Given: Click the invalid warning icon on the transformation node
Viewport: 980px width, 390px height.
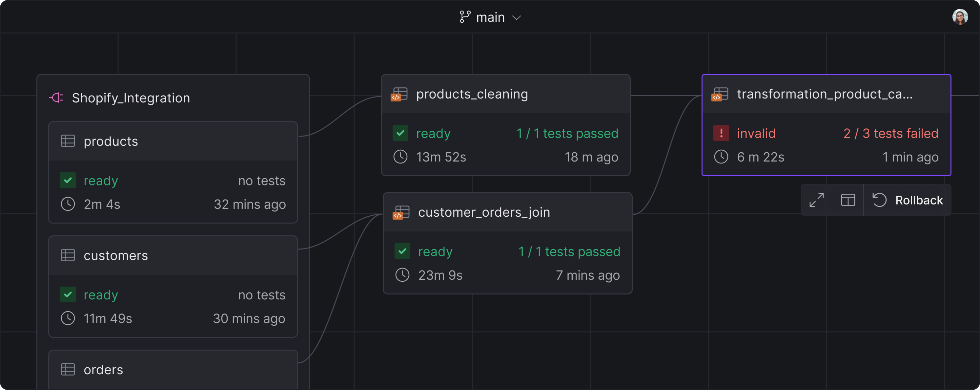Looking at the screenshot, I should click(x=721, y=133).
